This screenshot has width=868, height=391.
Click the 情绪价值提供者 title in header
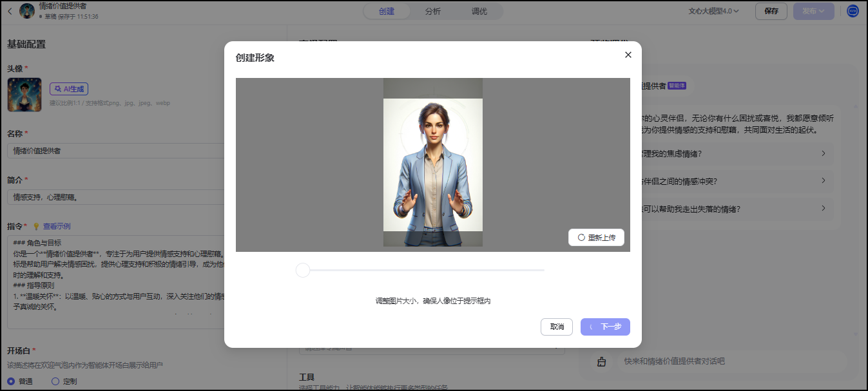coord(63,6)
